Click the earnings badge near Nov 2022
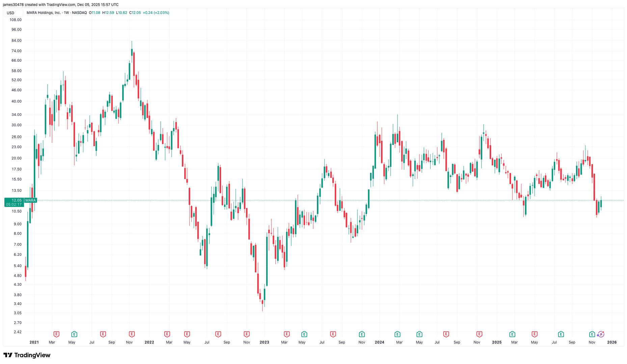627x364 pixels. [247, 334]
